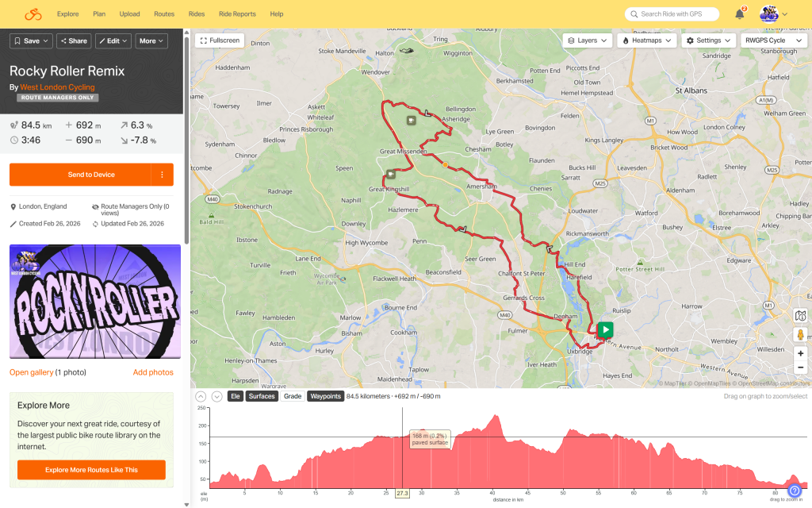Toggle the Surfaces graph option

pos(262,396)
